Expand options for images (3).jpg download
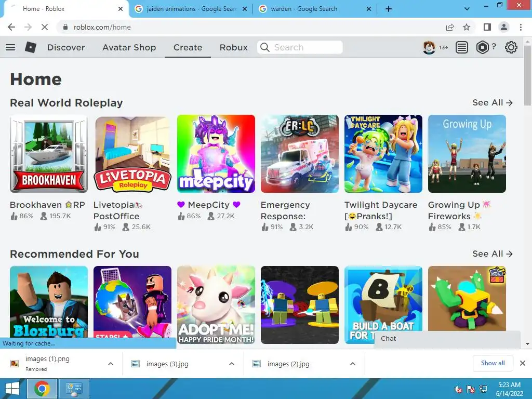Image resolution: width=532 pixels, height=399 pixels. (231, 364)
